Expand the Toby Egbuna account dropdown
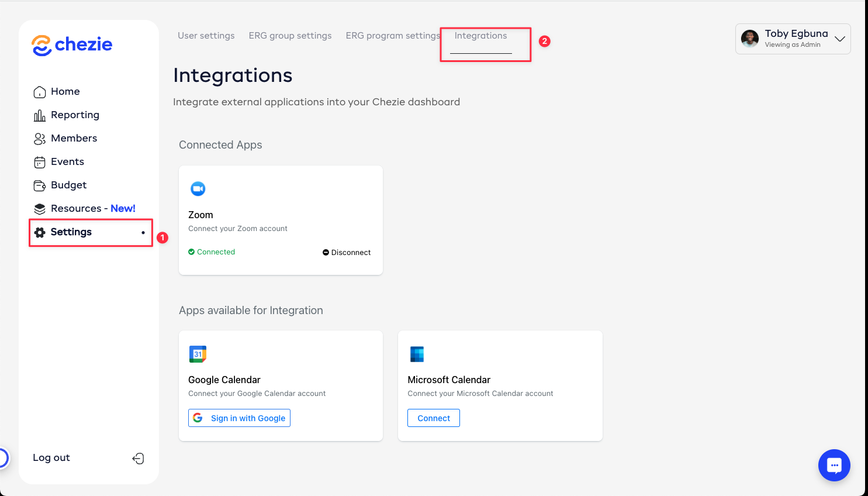 pyautogui.click(x=840, y=39)
